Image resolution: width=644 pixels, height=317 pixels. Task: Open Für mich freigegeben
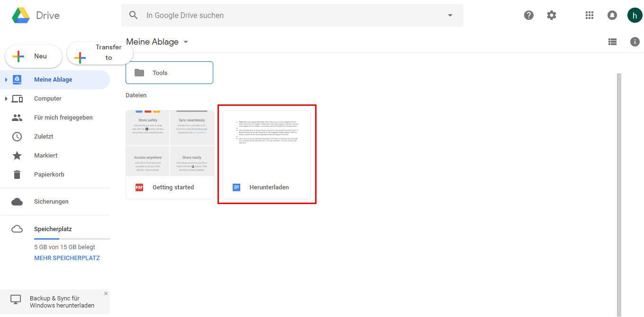[x=63, y=118]
